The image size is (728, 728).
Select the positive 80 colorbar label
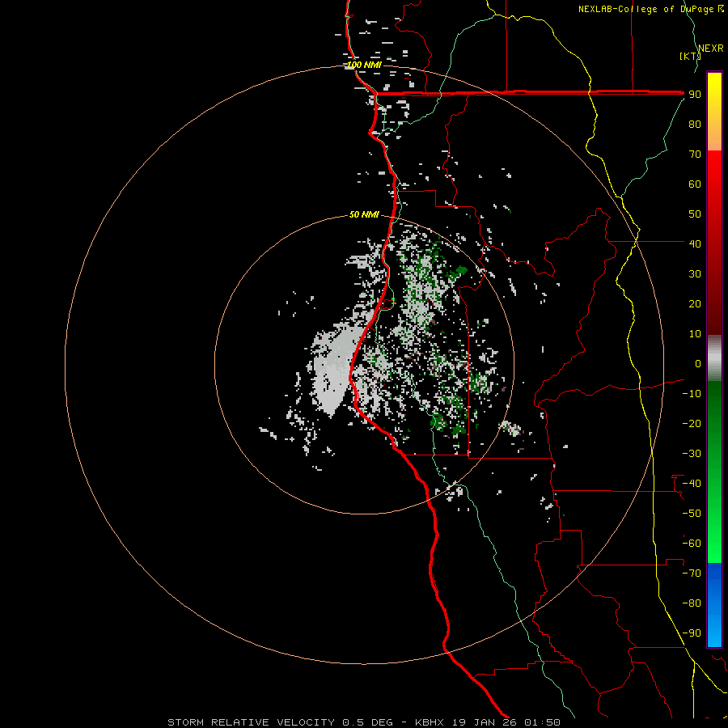point(695,125)
